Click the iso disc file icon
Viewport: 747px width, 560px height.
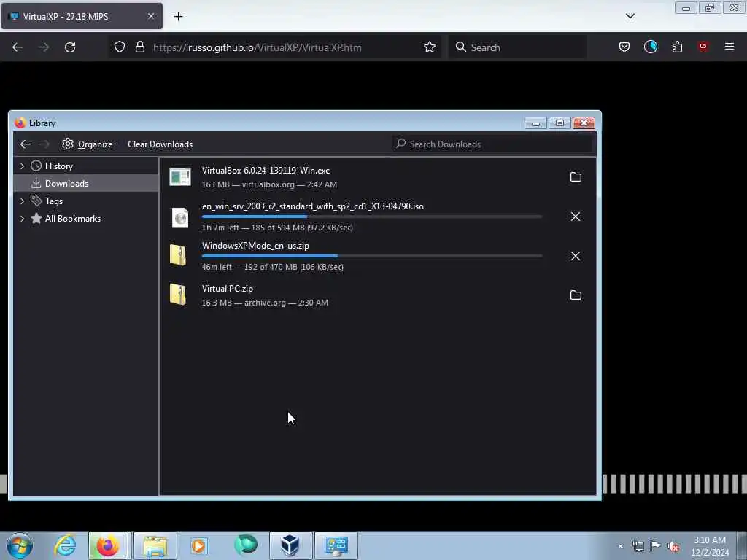(x=180, y=217)
